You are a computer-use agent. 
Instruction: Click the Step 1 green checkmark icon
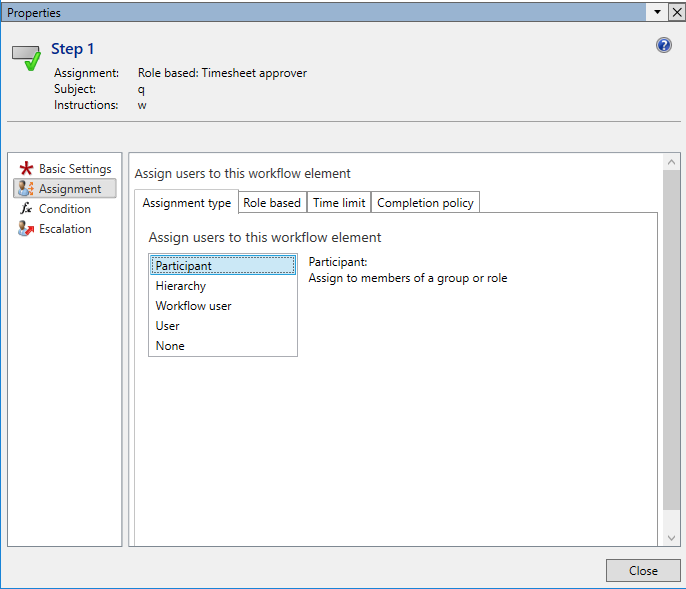click(27, 58)
